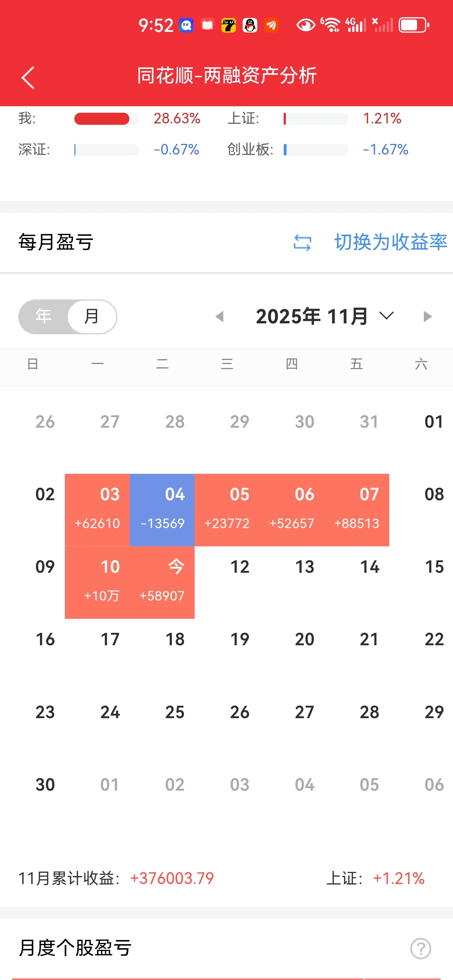Open the help question mark icon

420,949
